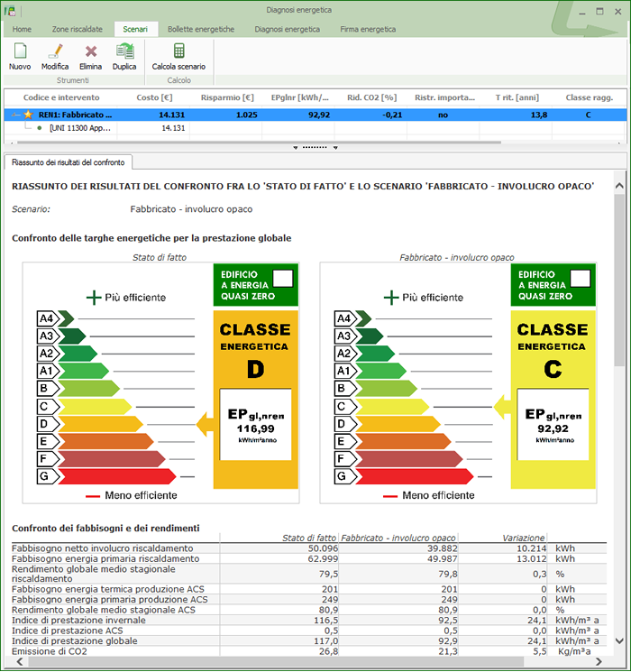Open the Zone riscaldate tab

pyautogui.click(x=78, y=29)
